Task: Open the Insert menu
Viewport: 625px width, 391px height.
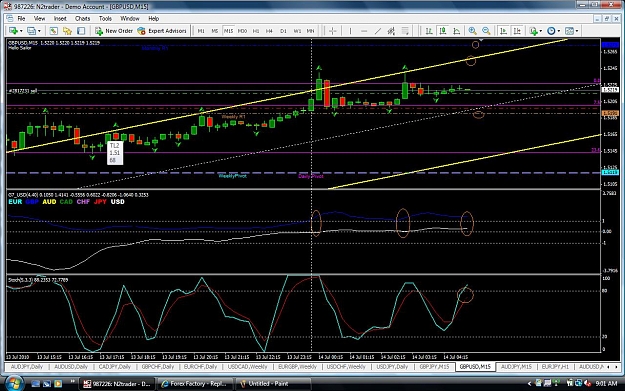Action: pyautogui.click(x=60, y=18)
